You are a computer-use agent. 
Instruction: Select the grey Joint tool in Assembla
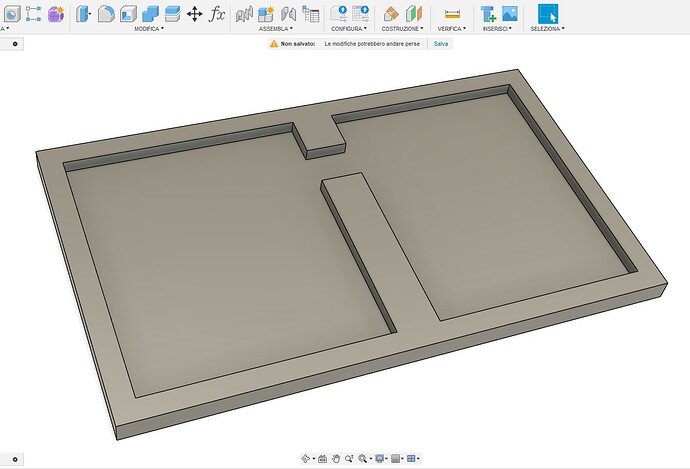tap(244, 14)
